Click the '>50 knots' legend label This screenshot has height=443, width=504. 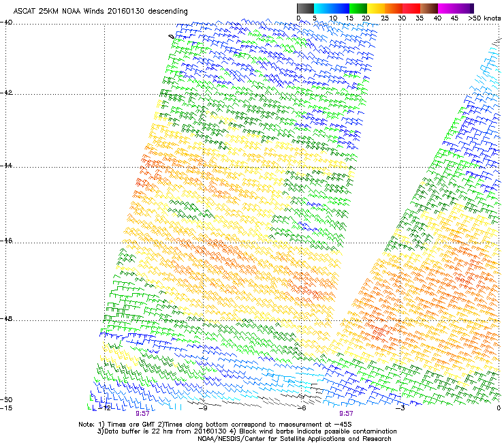point(484,18)
